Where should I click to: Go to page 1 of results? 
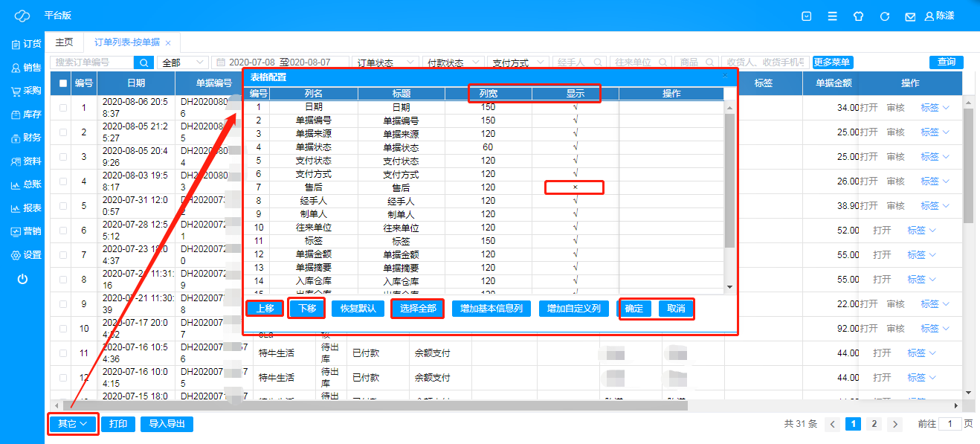pos(854,424)
